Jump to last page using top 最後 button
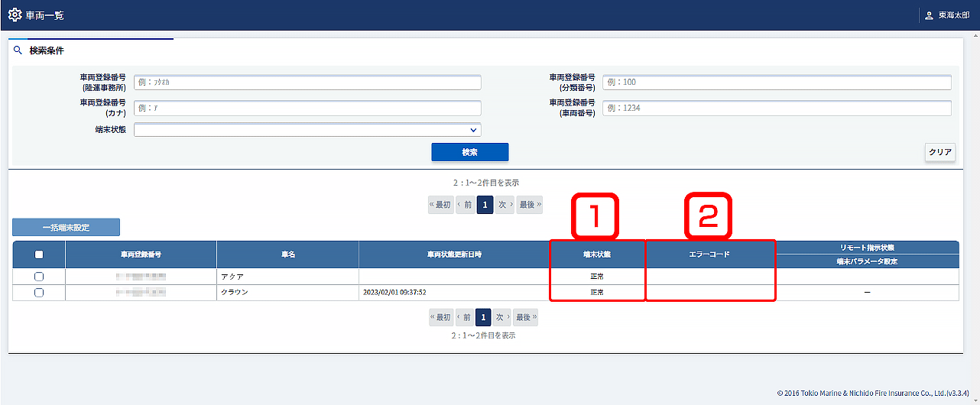The image size is (980, 405). [x=529, y=205]
